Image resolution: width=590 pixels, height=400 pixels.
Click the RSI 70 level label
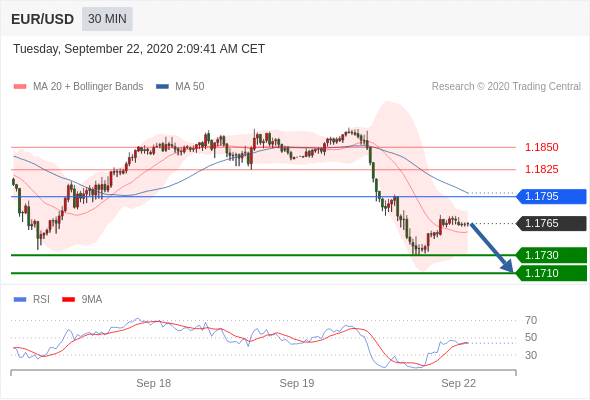[531, 320]
